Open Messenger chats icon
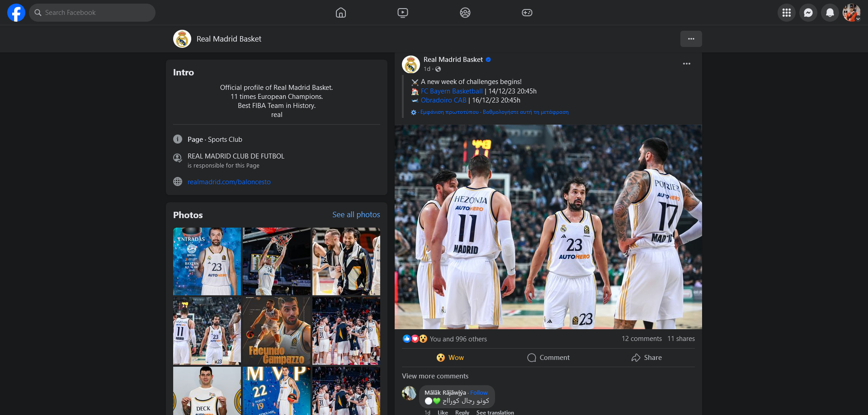868x415 pixels. coord(808,13)
